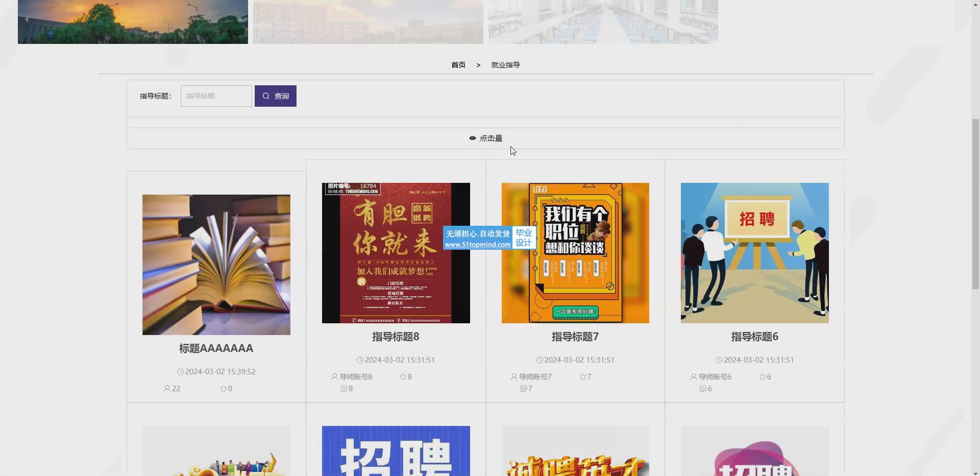
Task: Open the 指导标题7 title link
Action: coord(575,337)
